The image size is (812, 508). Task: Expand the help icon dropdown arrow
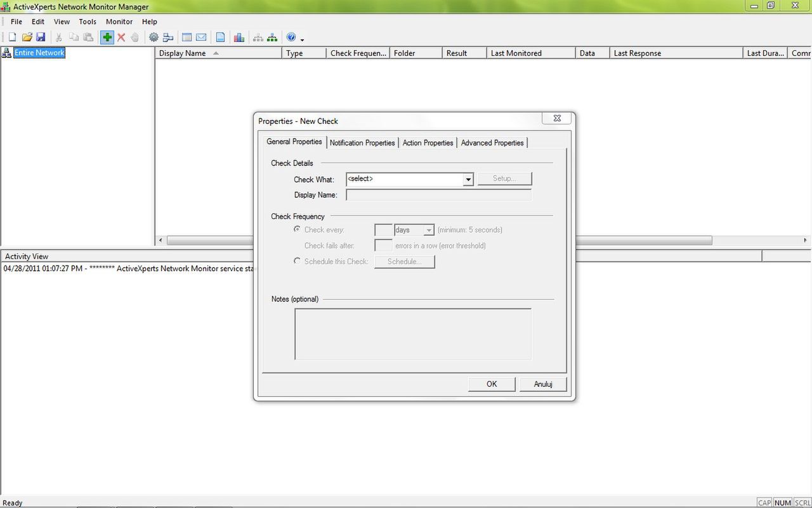pyautogui.click(x=302, y=39)
